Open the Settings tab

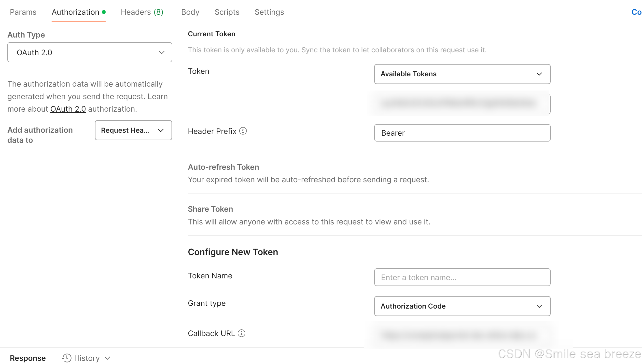[x=269, y=12]
